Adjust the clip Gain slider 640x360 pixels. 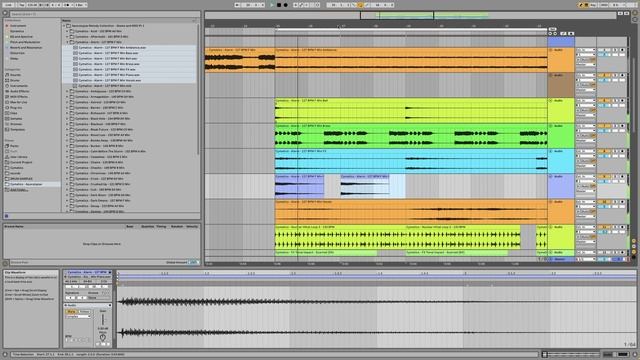coord(103,320)
